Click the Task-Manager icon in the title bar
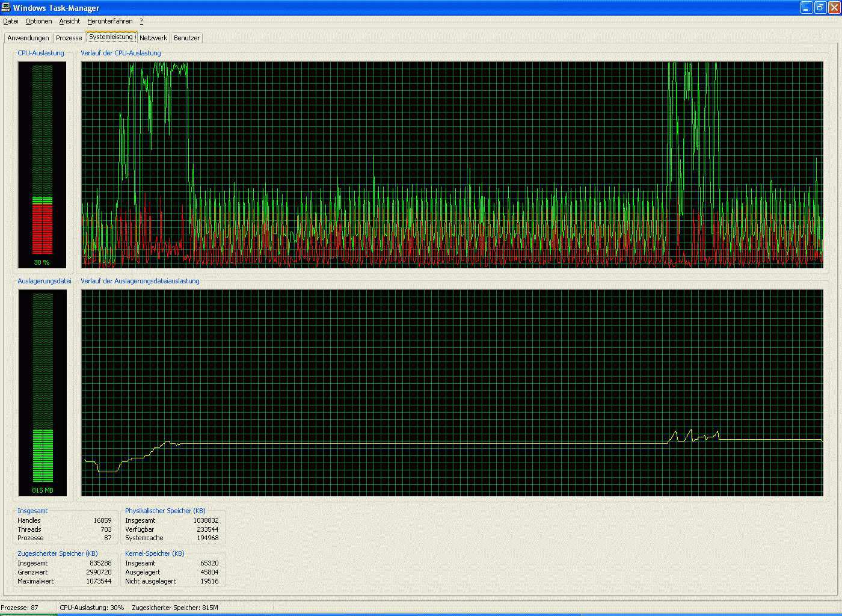Viewport: 842px width, 616px height. 6,8
